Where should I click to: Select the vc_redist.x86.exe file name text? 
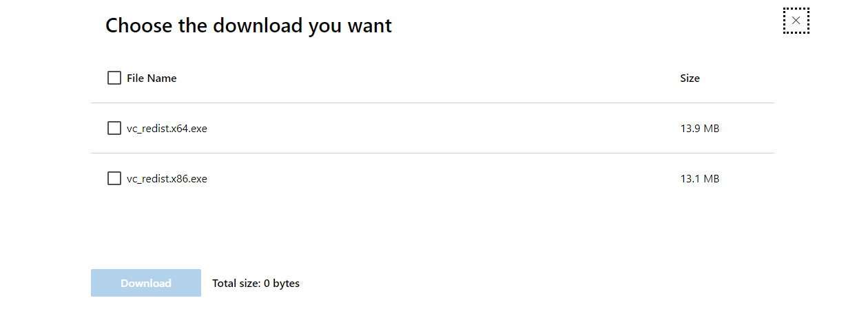point(167,179)
